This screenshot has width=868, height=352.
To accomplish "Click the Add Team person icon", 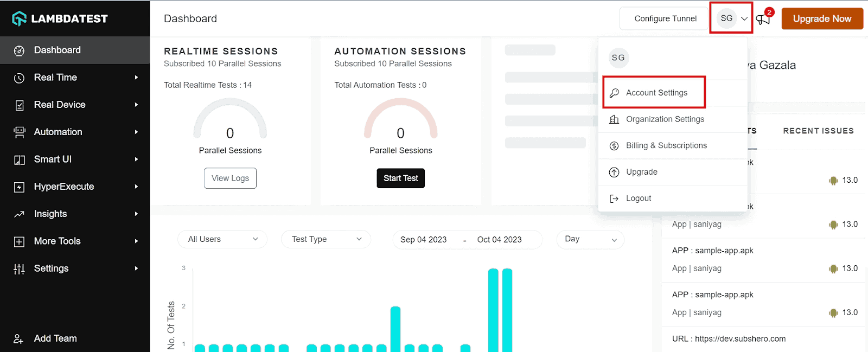I will click(18, 339).
